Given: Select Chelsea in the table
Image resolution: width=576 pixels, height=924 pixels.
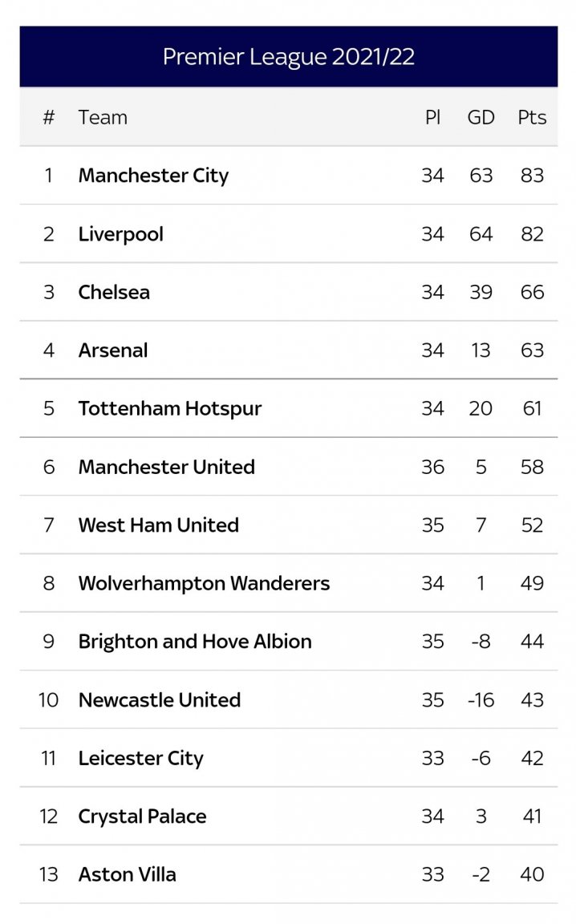Looking at the screenshot, I should [x=114, y=292].
